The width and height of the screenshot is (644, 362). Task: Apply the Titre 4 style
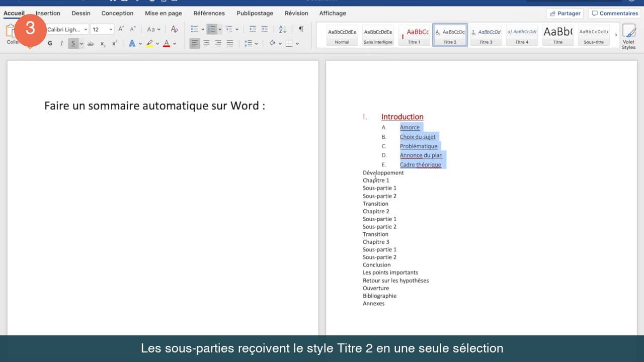coord(522,35)
